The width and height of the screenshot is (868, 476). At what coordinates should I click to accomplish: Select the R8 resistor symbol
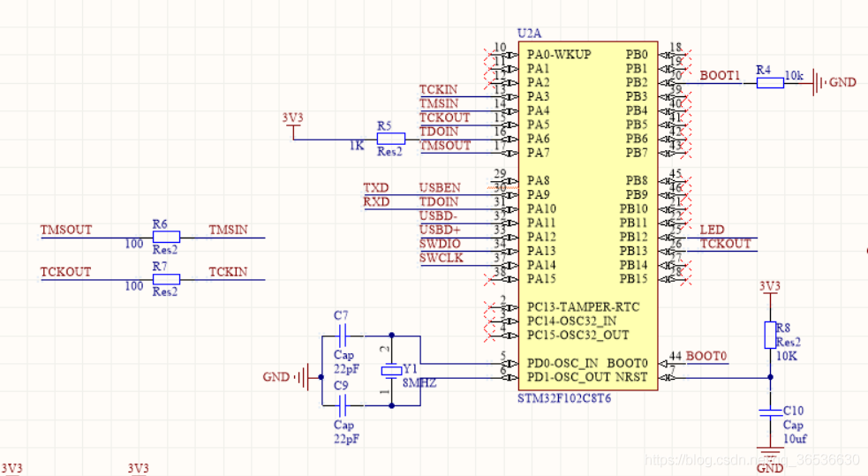coord(770,335)
